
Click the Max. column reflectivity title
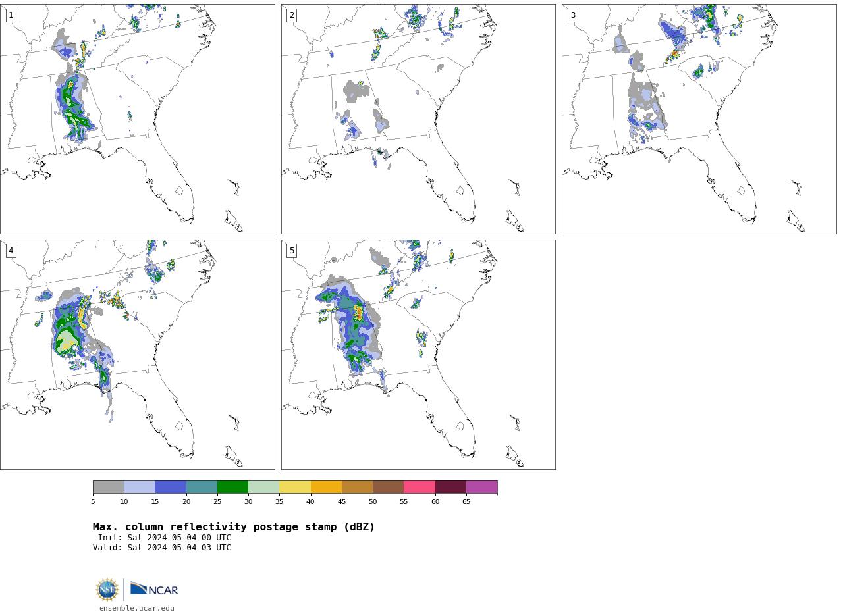click(x=234, y=527)
